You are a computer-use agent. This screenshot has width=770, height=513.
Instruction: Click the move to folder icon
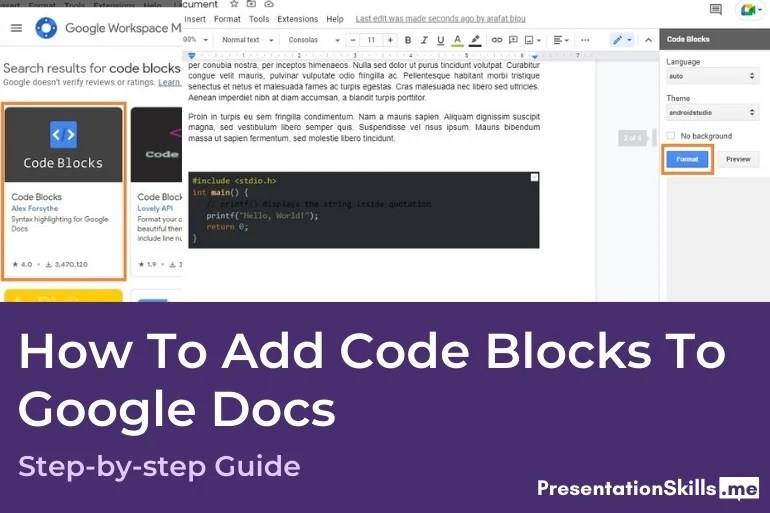pyautogui.click(x=251, y=4)
